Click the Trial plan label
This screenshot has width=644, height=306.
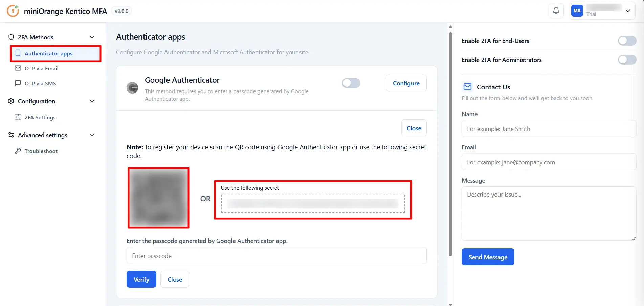(x=591, y=14)
